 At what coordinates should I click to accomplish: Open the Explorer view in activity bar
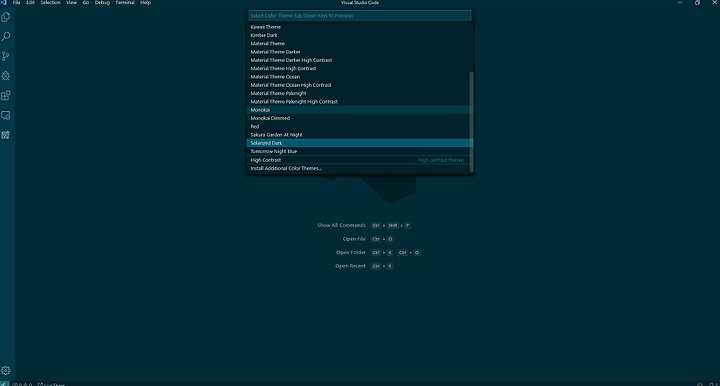tap(6, 17)
